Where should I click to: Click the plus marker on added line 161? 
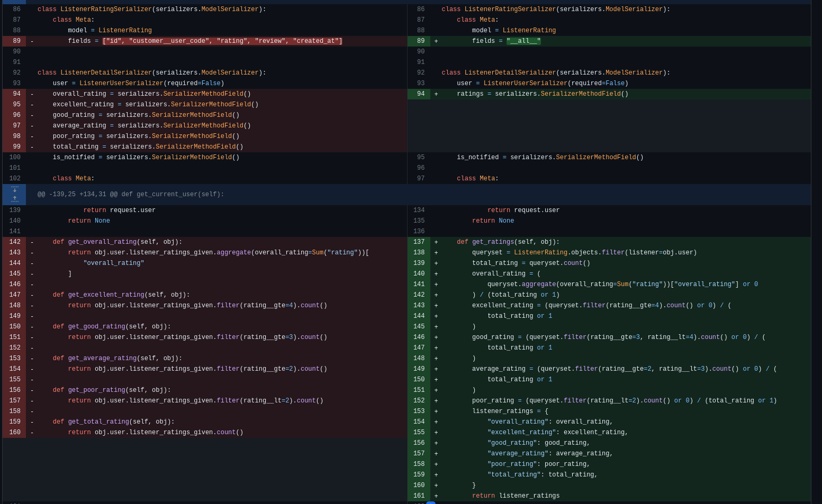436,496
